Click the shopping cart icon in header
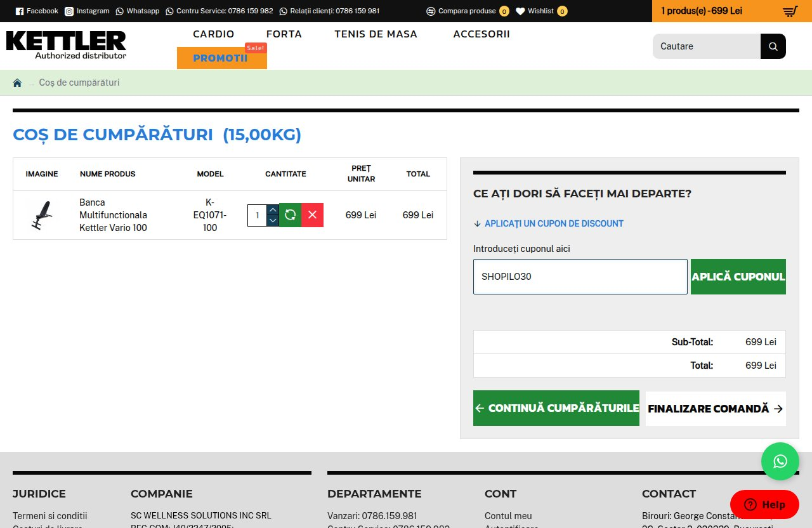This screenshot has height=528, width=812. (x=790, y=11)
